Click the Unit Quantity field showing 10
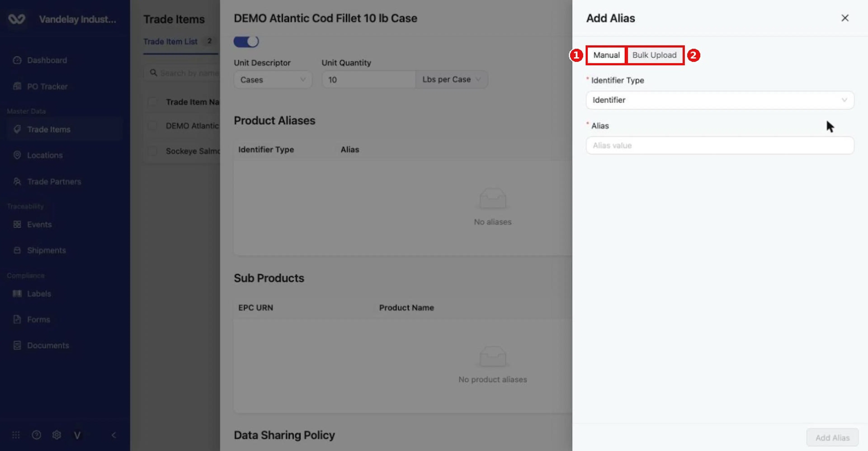The image size is (868, 451). pyautogui.click(x=368, y=80)
